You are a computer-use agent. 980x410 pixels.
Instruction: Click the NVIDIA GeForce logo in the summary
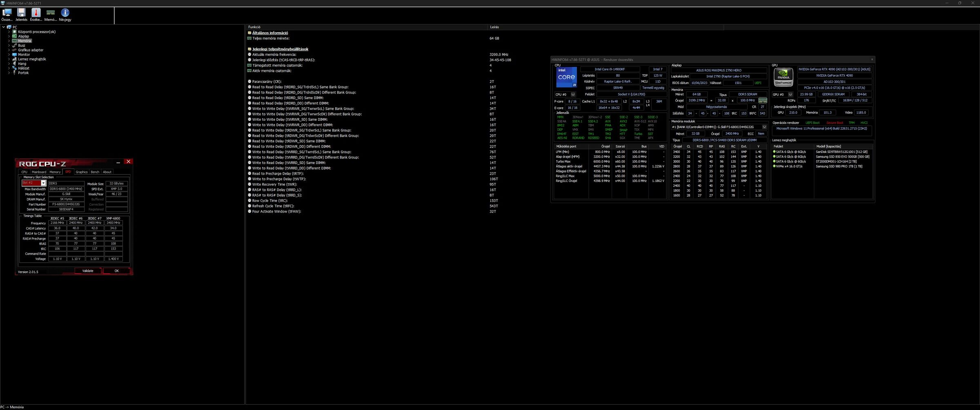(783, 77)
